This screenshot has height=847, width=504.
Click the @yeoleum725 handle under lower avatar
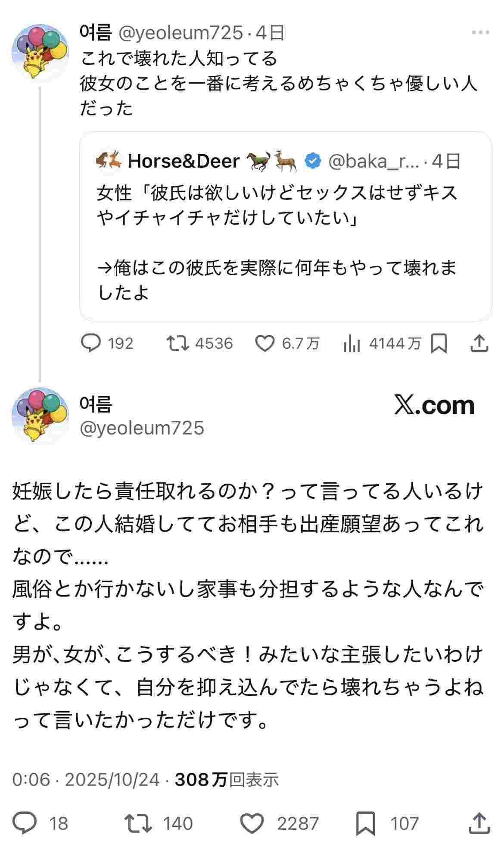(142, 428)
